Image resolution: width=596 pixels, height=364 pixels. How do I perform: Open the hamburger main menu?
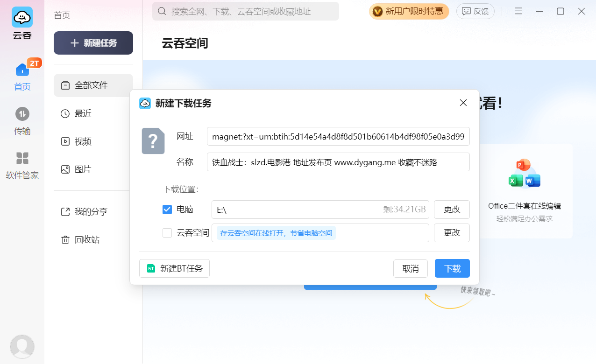(x=518, y=11)
